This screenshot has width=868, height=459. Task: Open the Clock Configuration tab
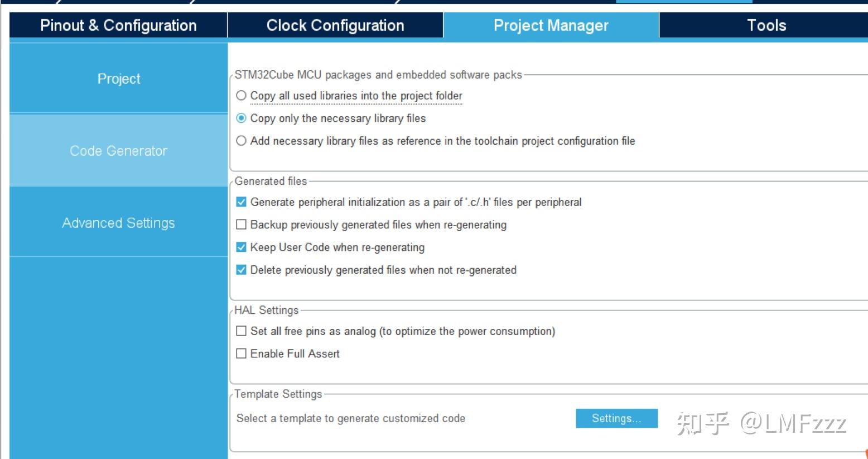point(335,25)
